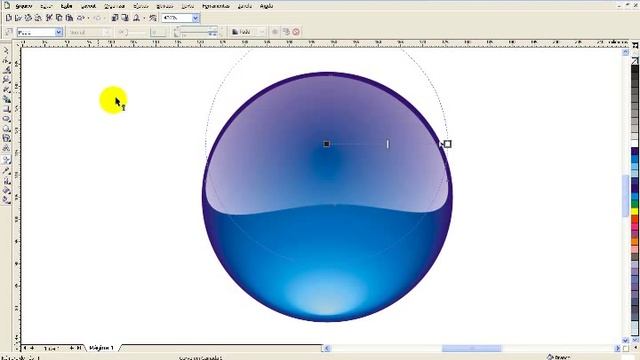
Task: Click the New document icon
Action: [8, 18]
